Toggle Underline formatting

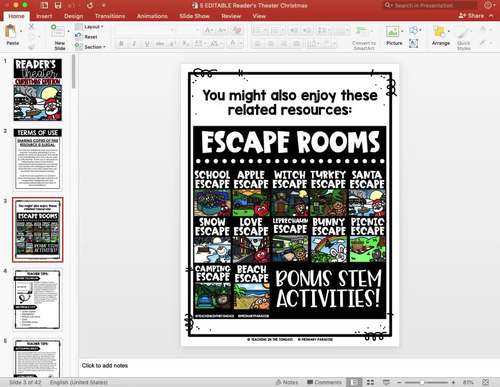[147, 44]
